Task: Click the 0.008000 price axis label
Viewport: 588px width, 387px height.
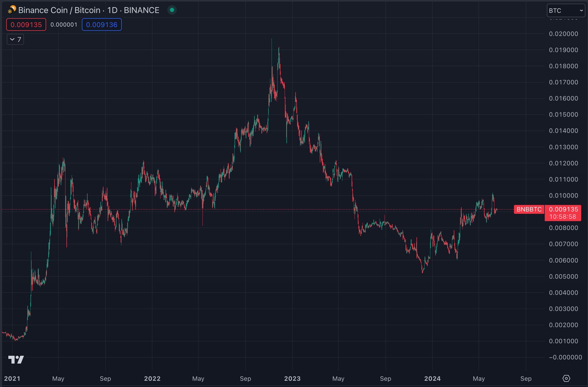Action: coord(563,228)
